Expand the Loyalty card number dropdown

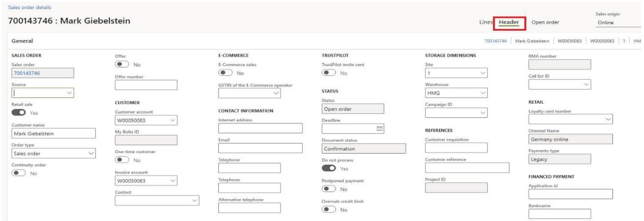pos(608,119)
